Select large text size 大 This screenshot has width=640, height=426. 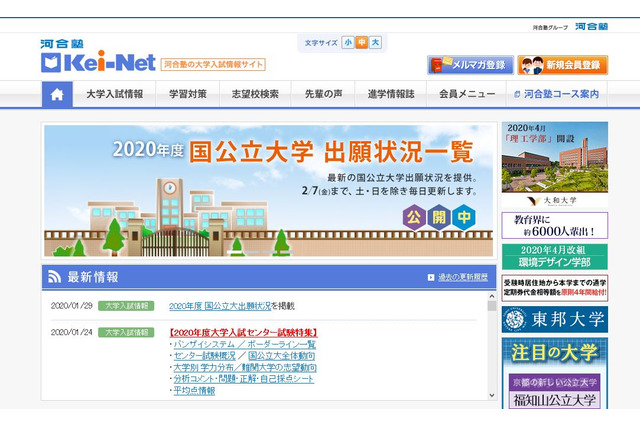376,42
